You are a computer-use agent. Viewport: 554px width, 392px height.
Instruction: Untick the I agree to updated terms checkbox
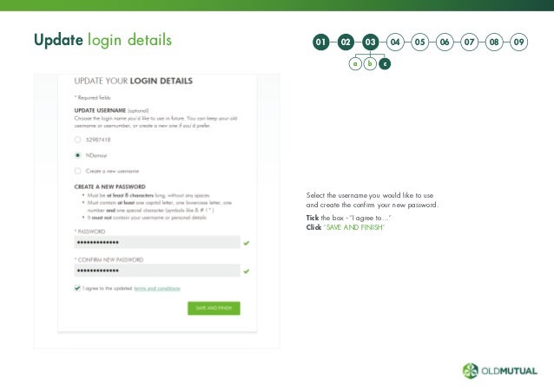(77, 288)
